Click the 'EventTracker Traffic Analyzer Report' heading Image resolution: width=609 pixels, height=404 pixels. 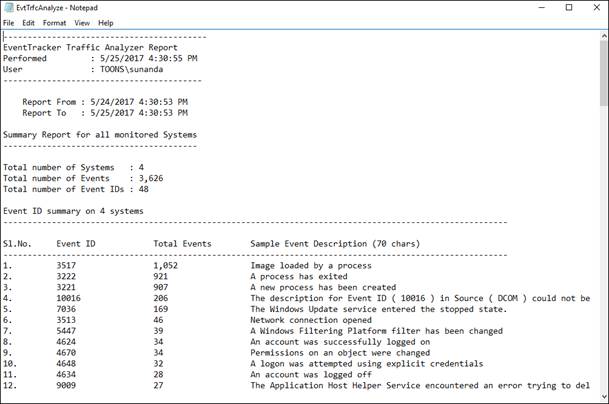pos(90,47)
